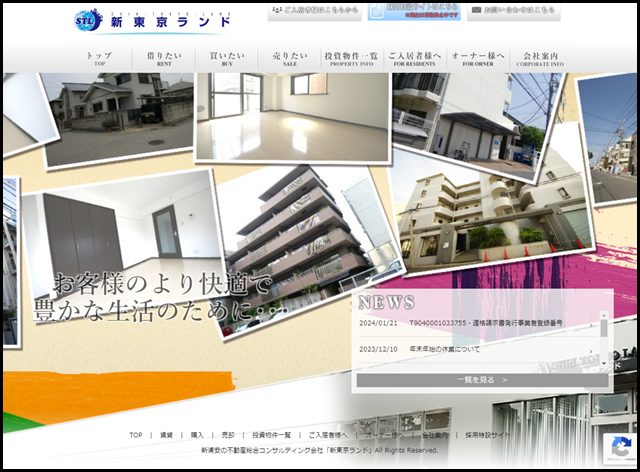Click footer 会社案内 link

(x=435, y=435)
